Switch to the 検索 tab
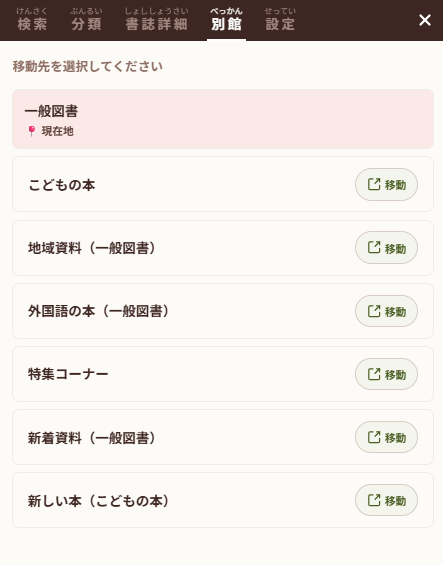 (32, 20)
